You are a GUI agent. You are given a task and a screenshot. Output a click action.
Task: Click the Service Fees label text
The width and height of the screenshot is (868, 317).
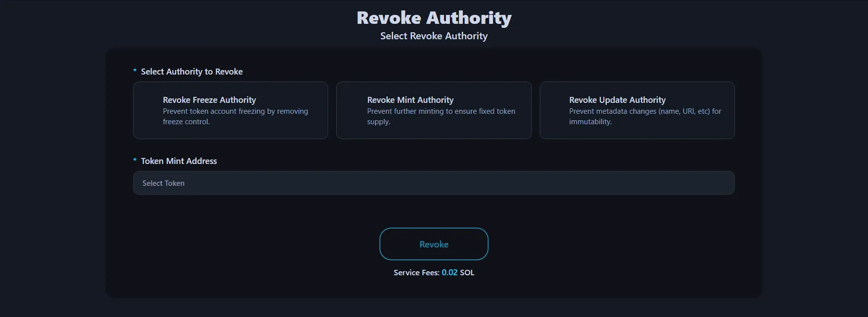(416, 273)
